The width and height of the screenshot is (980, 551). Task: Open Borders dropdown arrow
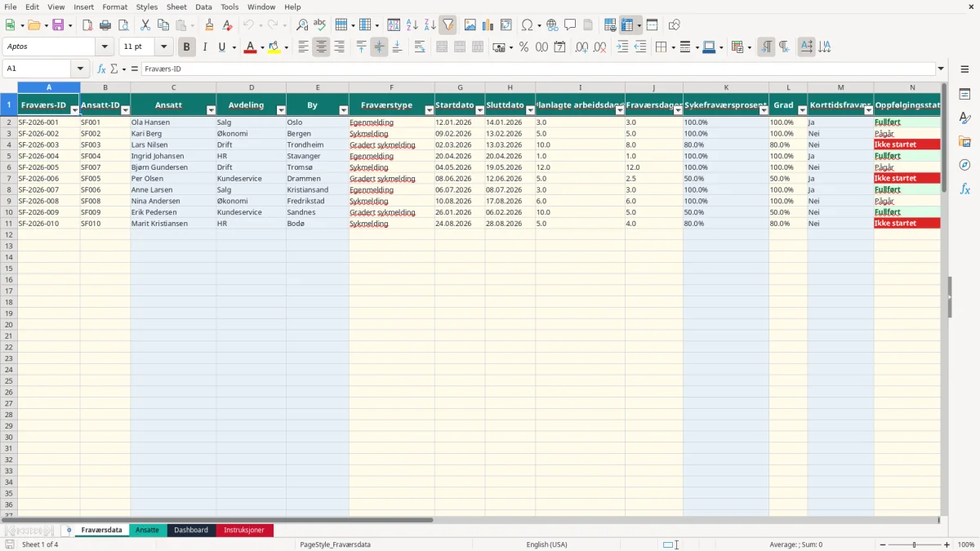[x=672, y=47]
